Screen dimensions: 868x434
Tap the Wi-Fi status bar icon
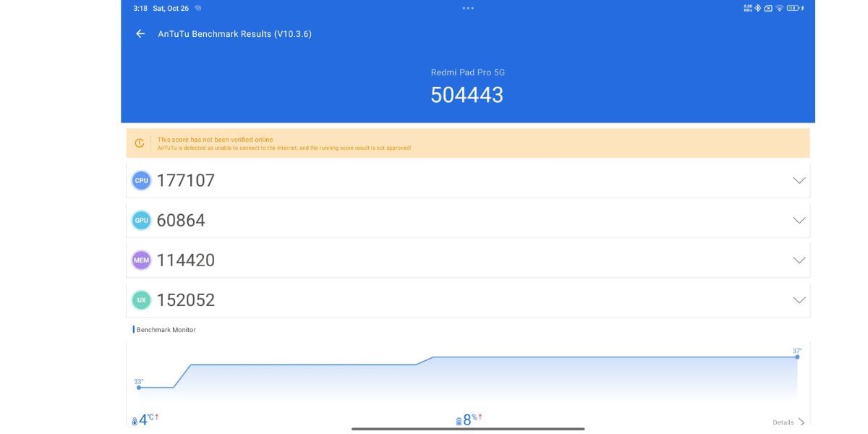pos(779,9)
